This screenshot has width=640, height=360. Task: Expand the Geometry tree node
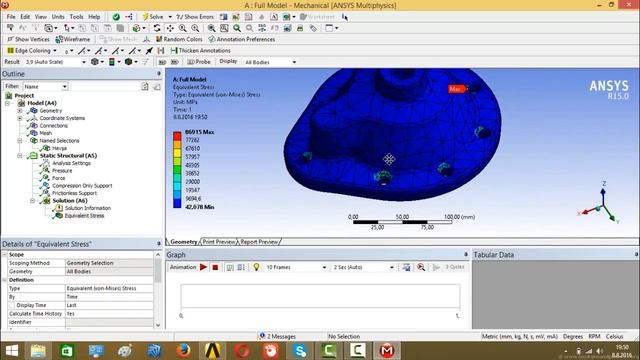(x=20, y=111)
